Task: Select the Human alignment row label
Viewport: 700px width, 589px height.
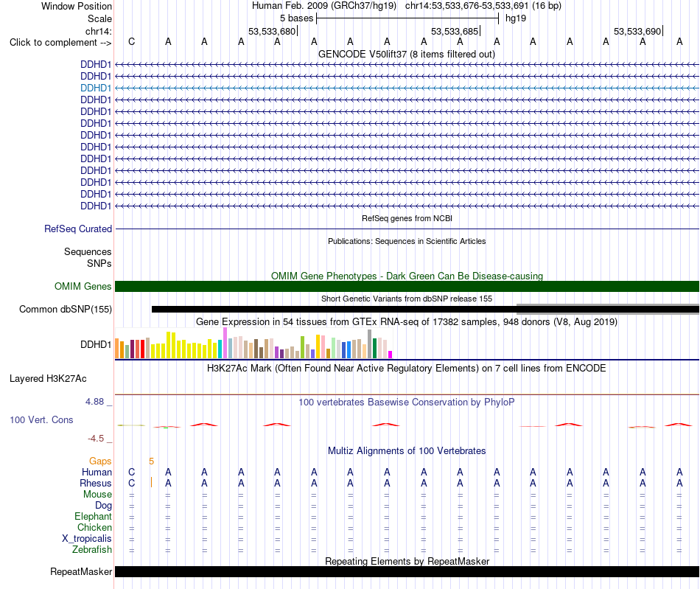Action: click(x=97, y=472)
